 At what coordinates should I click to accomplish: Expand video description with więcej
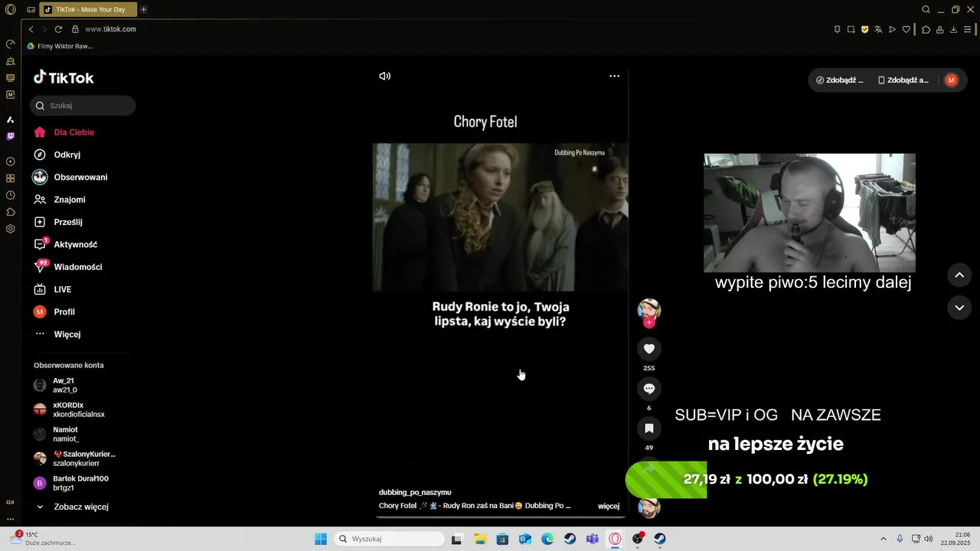(609, 506)
